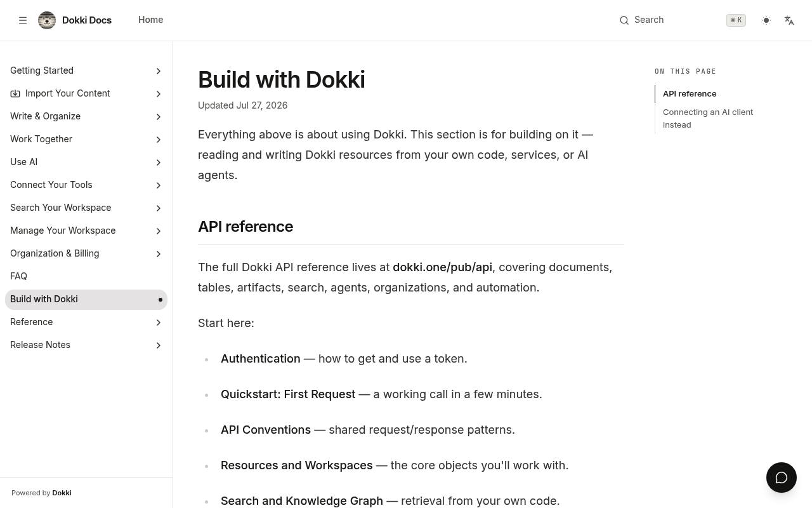Screen dimensions: 812x508
Task: Open the Release Notes section label
Action: (40, 345)
